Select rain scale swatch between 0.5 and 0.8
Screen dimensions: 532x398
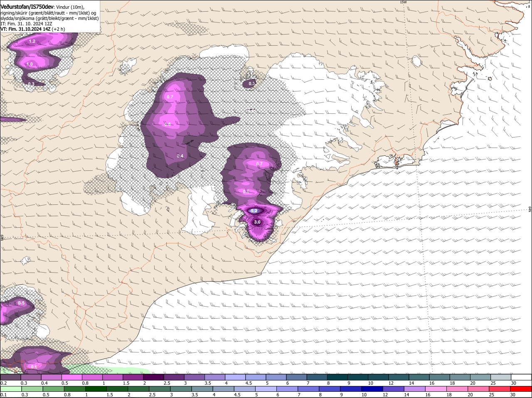54,389
